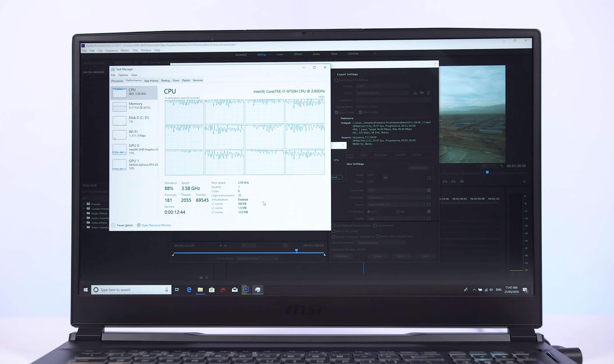Open Microsoft Edge from taskbar
This screenshot has height=364, width=614.
pos(189,290)
